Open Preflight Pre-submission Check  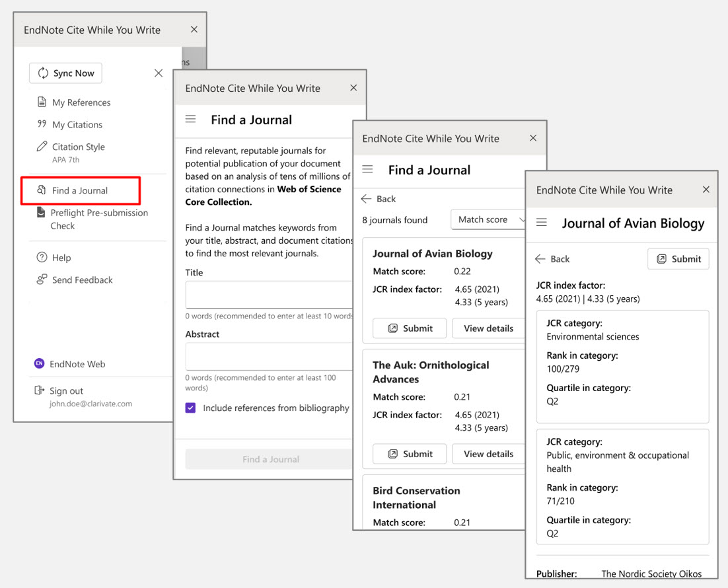click(x=98, y=219)
